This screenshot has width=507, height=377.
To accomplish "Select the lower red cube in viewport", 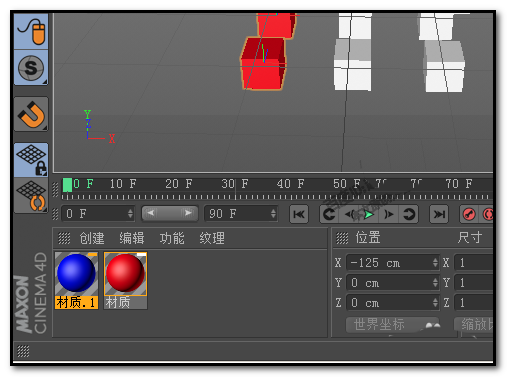I will pyautogui.click(x=264, y=64).
